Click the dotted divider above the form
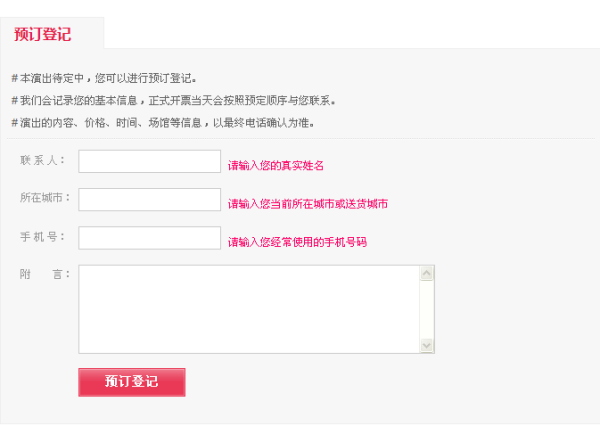Image resolution: width=600 pixels, height=426 pixels. pos(301,138)
